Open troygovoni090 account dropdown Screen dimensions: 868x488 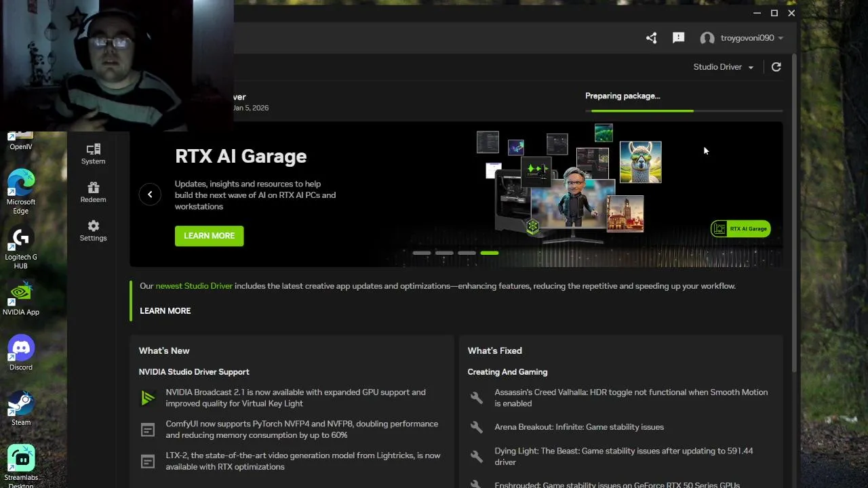[x=752, y=38]
